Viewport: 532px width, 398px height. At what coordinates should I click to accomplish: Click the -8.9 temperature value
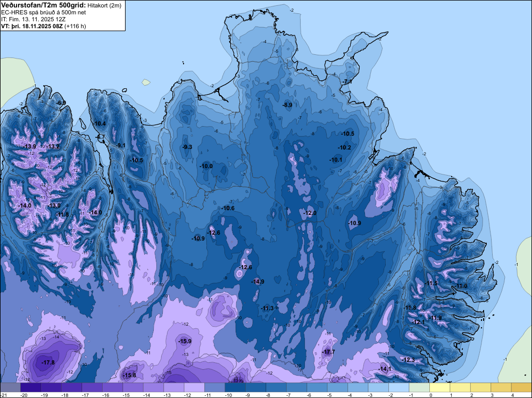(x=287, y=105)
